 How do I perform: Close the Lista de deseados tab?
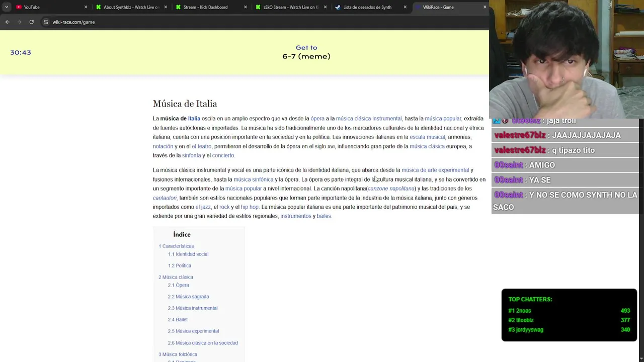pos(405,7)
